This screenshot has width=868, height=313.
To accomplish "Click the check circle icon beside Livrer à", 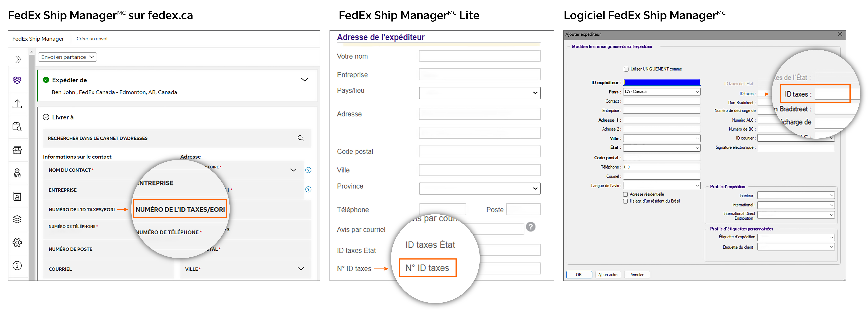I will [x=46, y=117].
